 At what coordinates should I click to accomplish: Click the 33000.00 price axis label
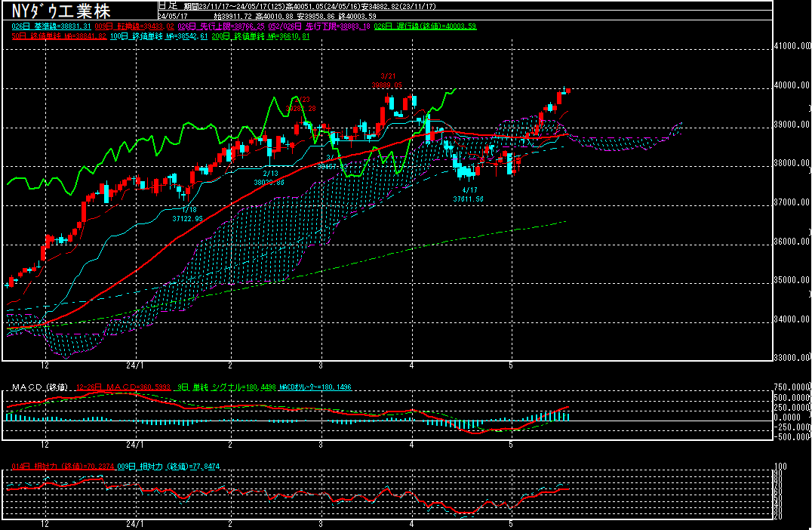pyautogui.click(x=792, y=357)
